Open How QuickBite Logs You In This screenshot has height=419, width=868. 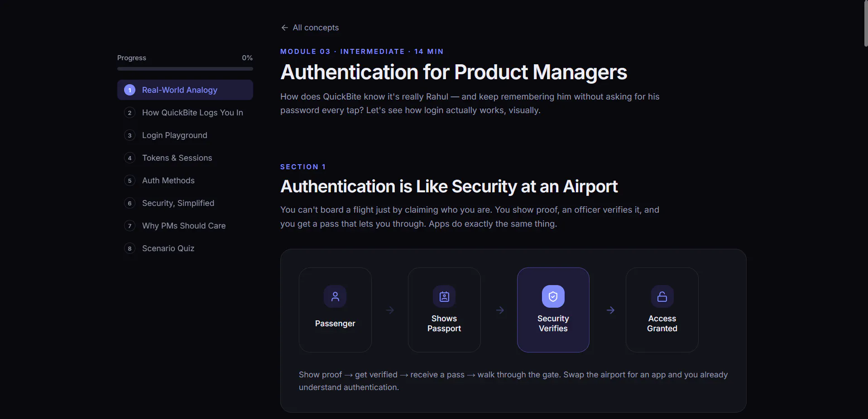(x=185, y=113)
